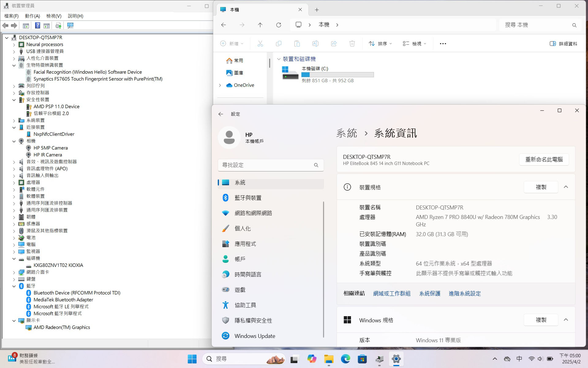The width and height of the screenshot is (588, 368).
Task: Click the Local Disk C: usage bar
Action: (337, 75)
